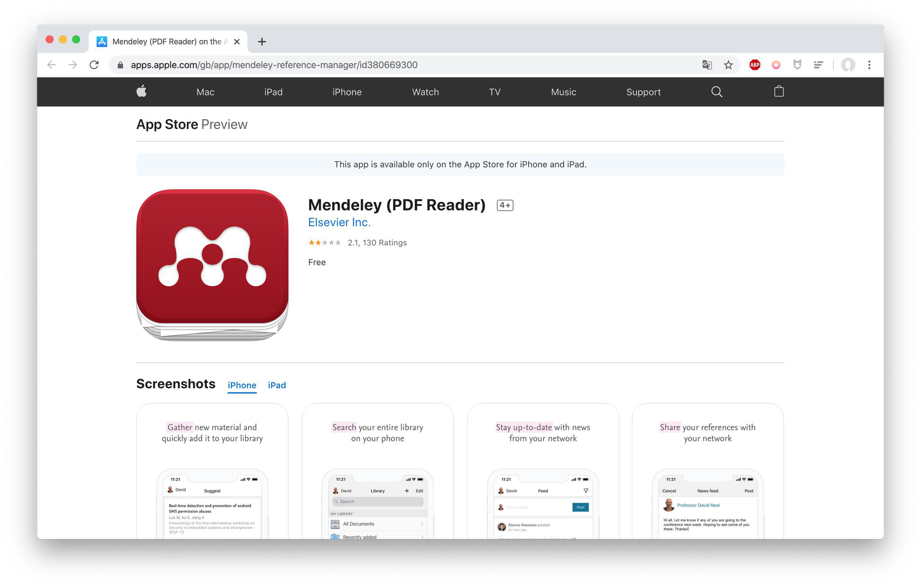
Task: Open the Watch menu in Apple nav
Action: click(x=425, y=92)
